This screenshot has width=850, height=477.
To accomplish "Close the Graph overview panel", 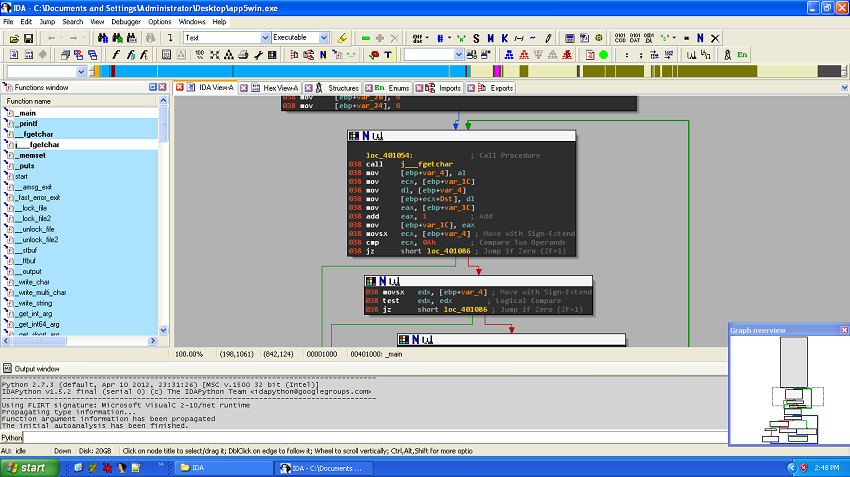I will pos(844,330).
